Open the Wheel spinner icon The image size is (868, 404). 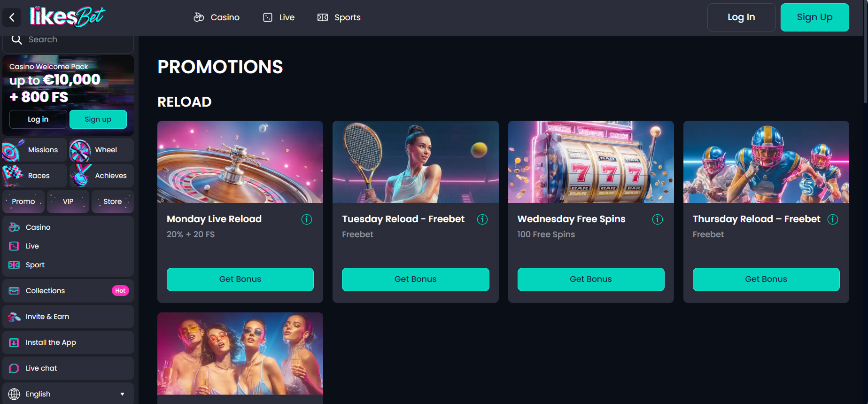tap(80, 150)
